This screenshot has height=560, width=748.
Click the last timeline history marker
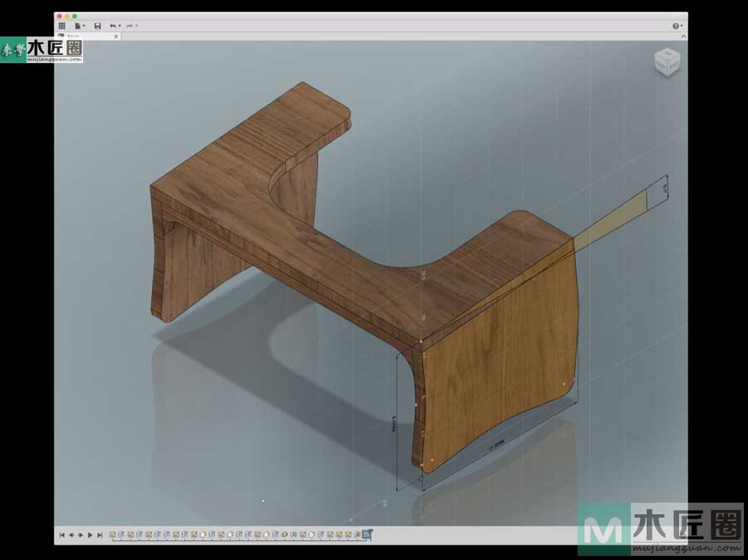tap(368, 534)
